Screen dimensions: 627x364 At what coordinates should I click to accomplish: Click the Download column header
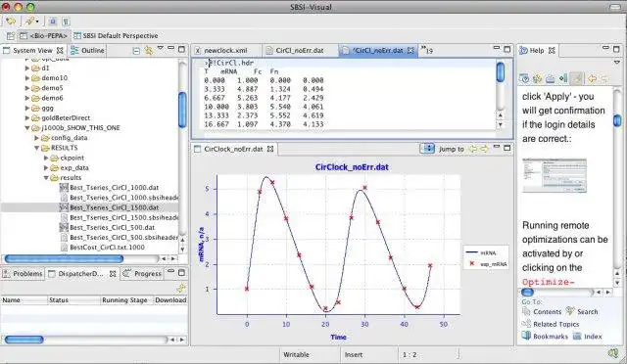coord(170,300)
